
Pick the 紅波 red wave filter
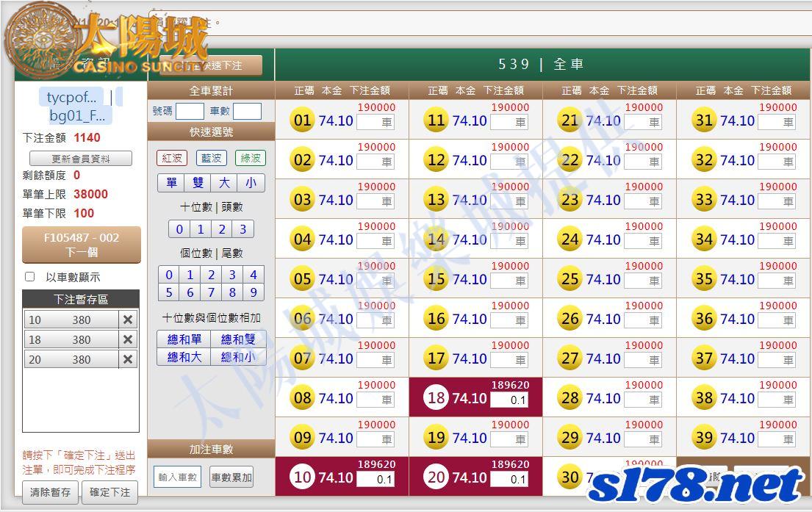pos(172,158)
